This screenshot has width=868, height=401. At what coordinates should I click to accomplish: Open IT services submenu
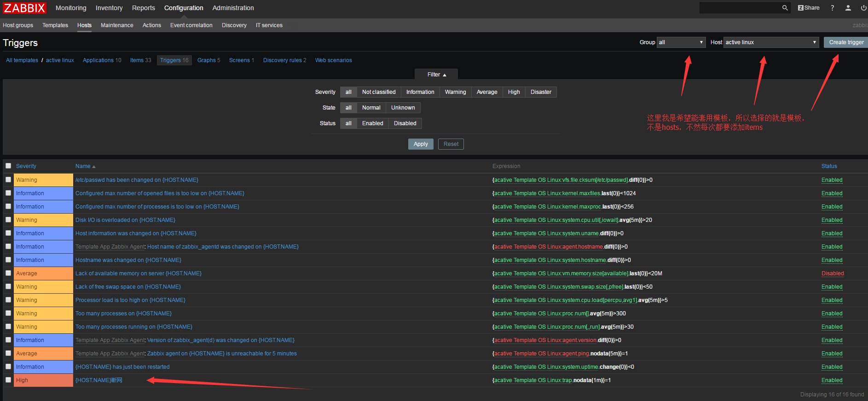tap(269, 25)
